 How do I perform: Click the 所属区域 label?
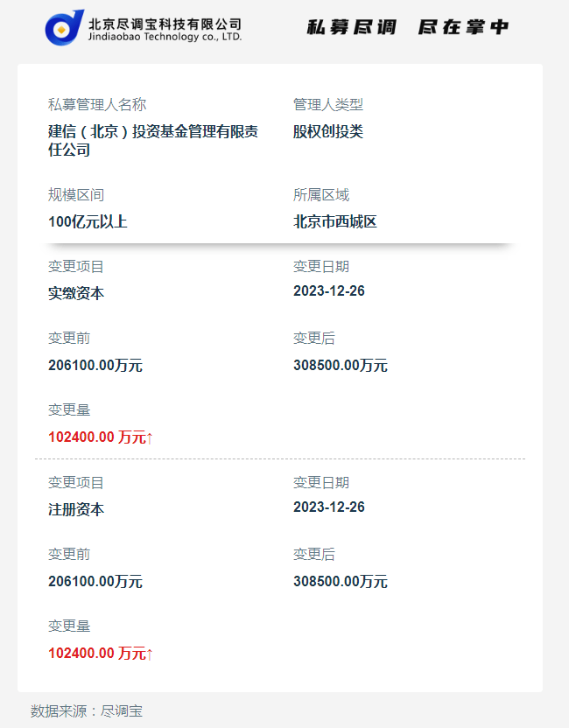pos(321,195)
